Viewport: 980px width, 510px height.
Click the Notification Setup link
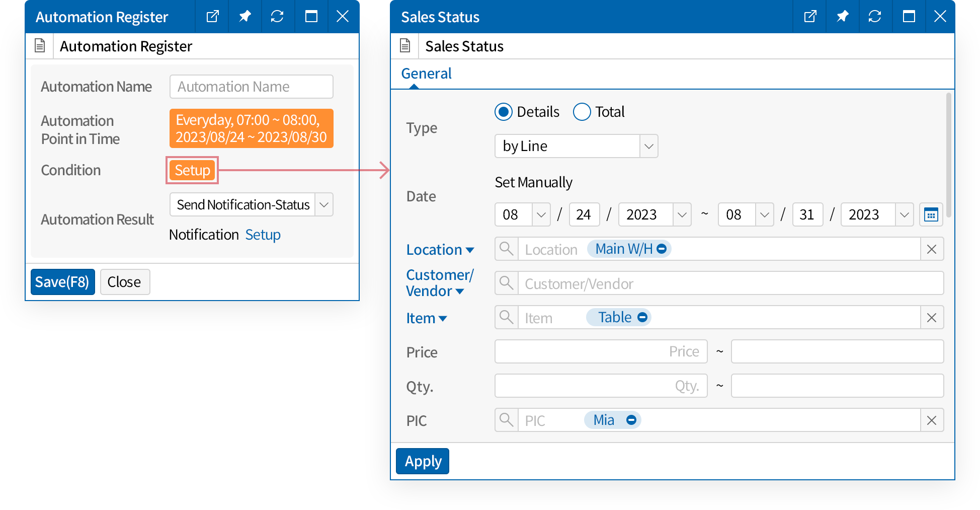pyautogui.click(x=263, y=235)
